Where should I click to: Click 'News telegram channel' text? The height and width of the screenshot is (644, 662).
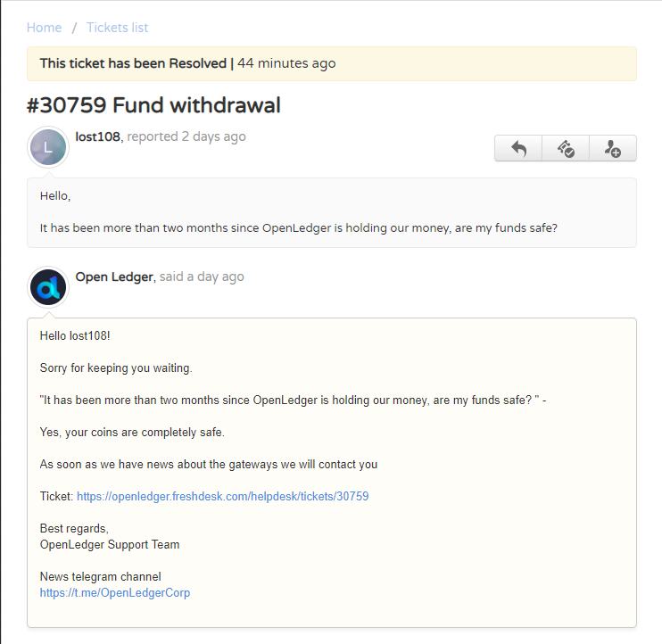(101, 576)
